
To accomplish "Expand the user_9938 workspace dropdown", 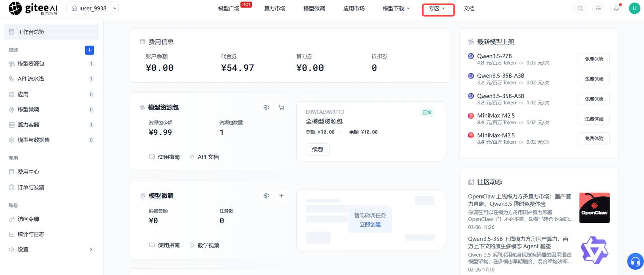I will [115, 8].
